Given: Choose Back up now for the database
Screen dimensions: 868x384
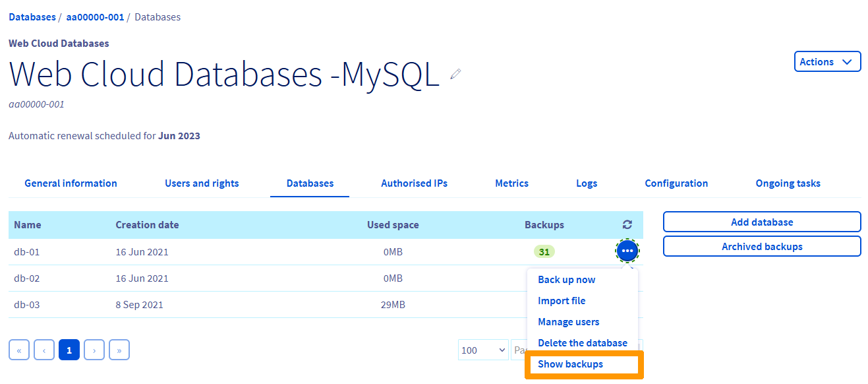Looking at the screenshot, I should tap(566, 279).
